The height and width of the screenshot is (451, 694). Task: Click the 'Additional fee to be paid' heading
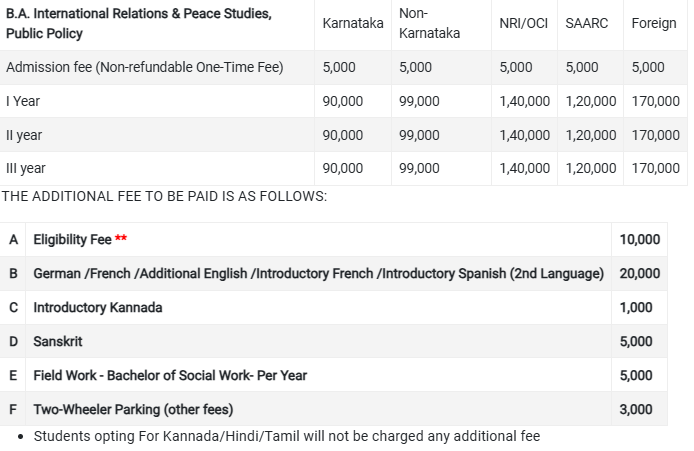pyautogui.click(x=164, y=196)
